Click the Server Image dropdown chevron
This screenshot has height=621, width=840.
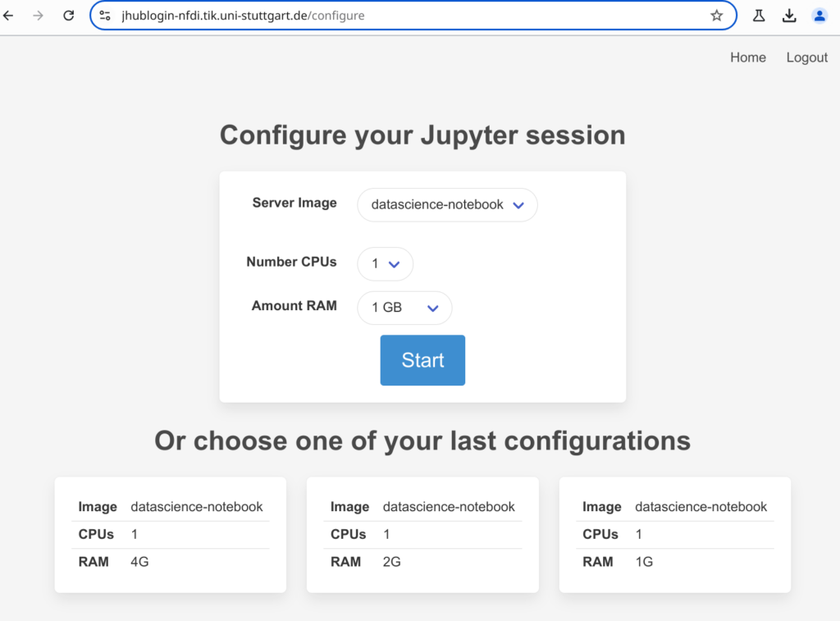click(x=518, y=206)
